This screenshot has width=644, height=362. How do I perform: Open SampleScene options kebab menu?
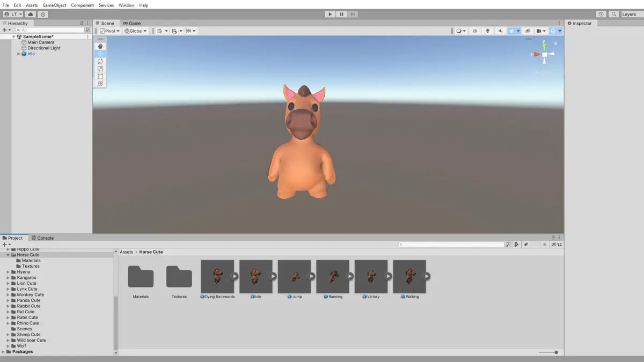[x=88, y=36]
